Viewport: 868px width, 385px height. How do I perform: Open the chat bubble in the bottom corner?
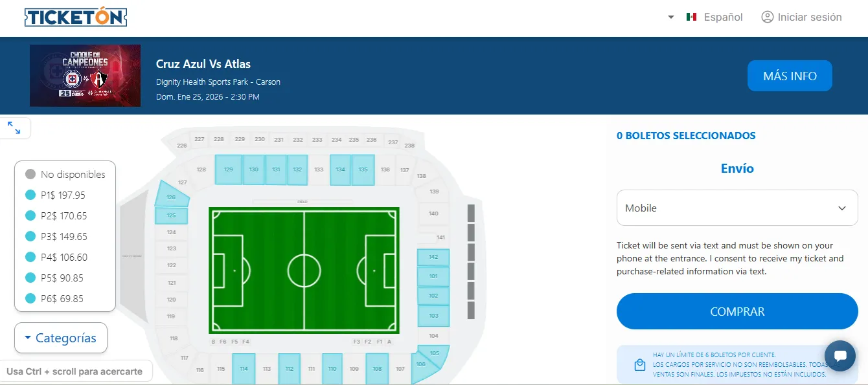[839, 355]
